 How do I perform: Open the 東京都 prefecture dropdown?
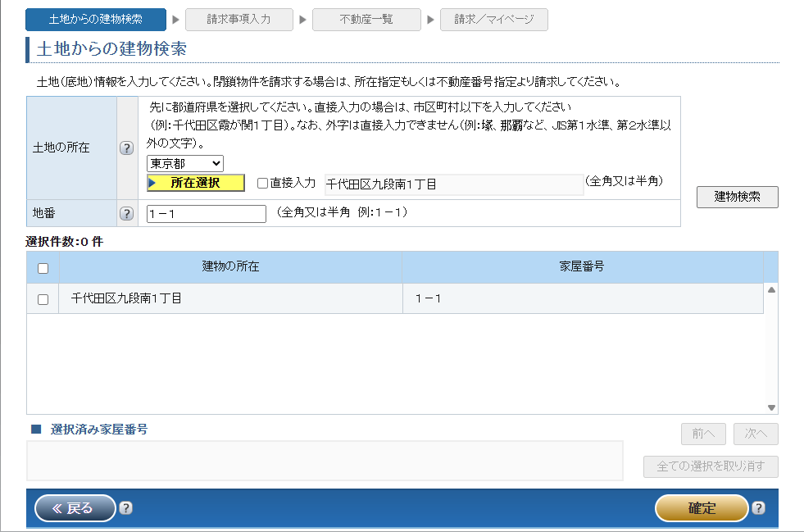[x=185, y=164]
